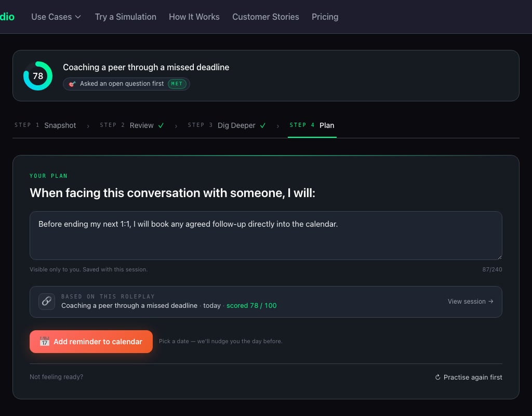Click the BASED ON THIS ROLEPLAY label
The image size is (532, 416).
click(x=108, y=296)
